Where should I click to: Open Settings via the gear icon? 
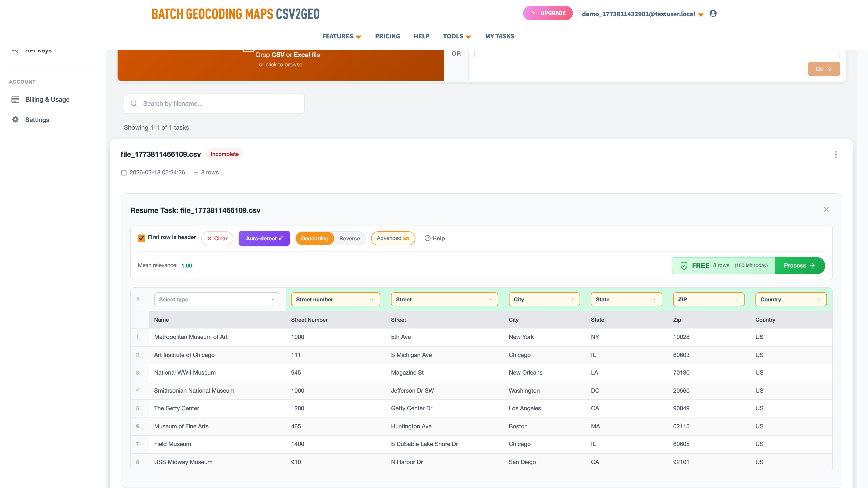pos(15,120)
